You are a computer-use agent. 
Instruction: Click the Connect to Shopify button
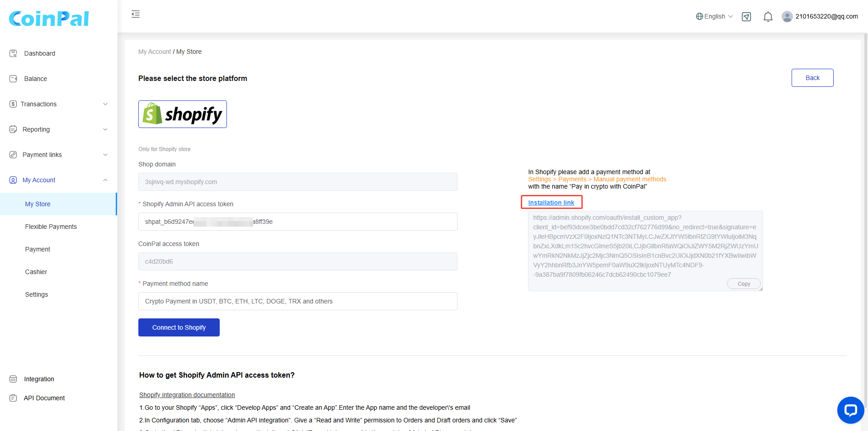179,327
